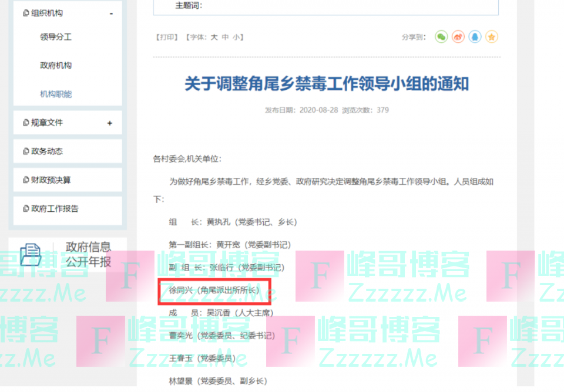The width and height of the screenshot is (564, 392).
Task: Click the icon beside 政府工作报告
Action: [26, 209]
